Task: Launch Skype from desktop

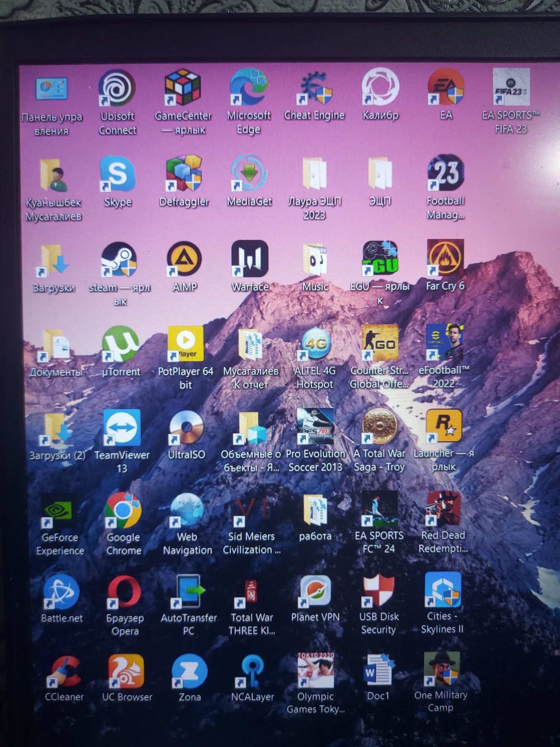Action: [x=118, y=174]
